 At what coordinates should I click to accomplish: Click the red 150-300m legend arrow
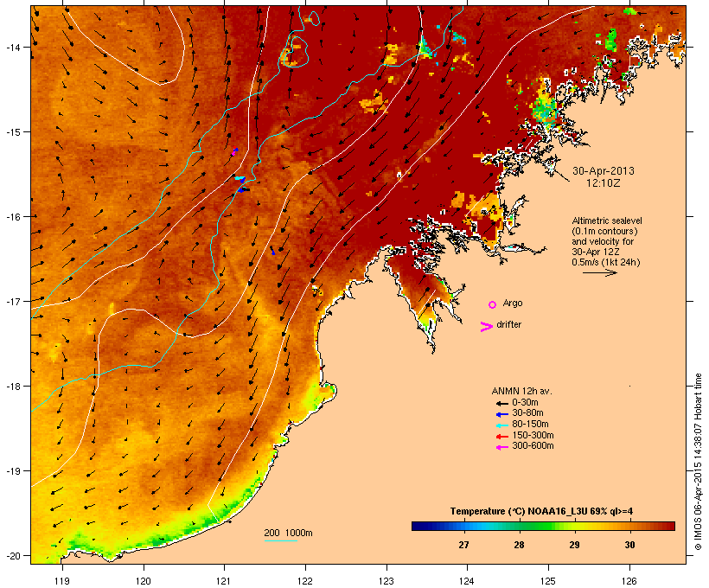[x=501, y=437]
